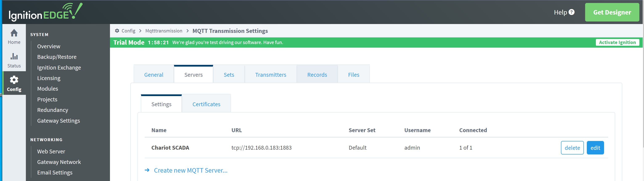644x181 pixels.
Task: Open Gateway Settings in the sidebar
Action: point(58,121)
